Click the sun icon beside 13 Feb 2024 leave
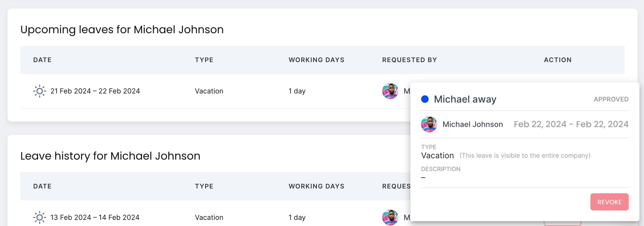The height and width of the screenshot is (226, 644). 39,217
